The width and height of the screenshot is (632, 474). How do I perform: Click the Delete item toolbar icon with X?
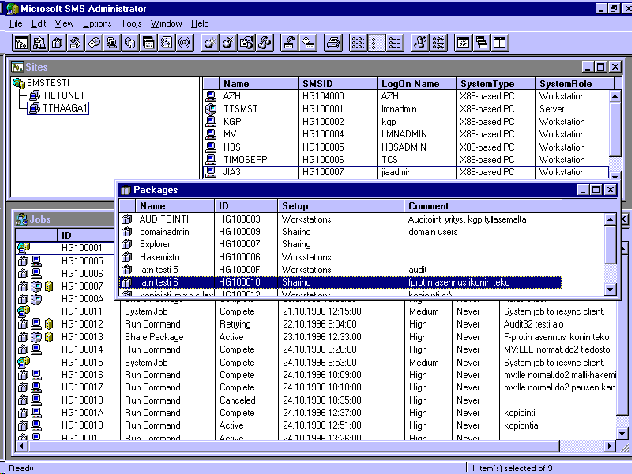pos(228,42)
